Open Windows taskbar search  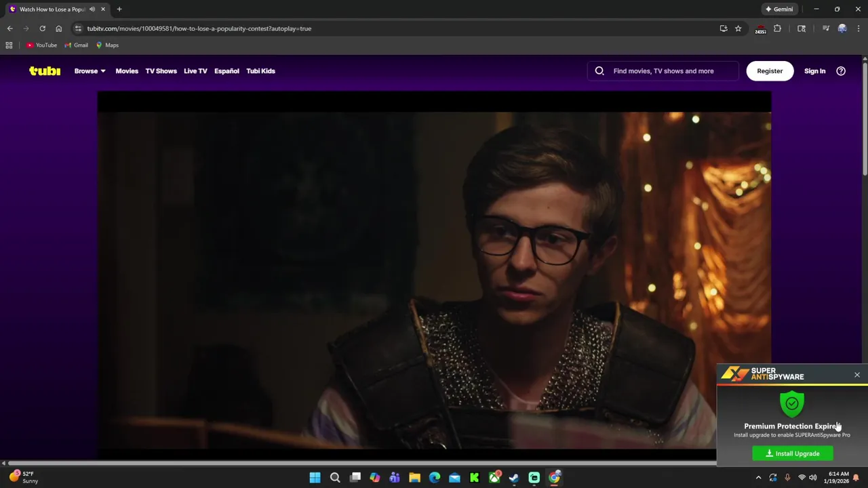click(x=335, y=478)
